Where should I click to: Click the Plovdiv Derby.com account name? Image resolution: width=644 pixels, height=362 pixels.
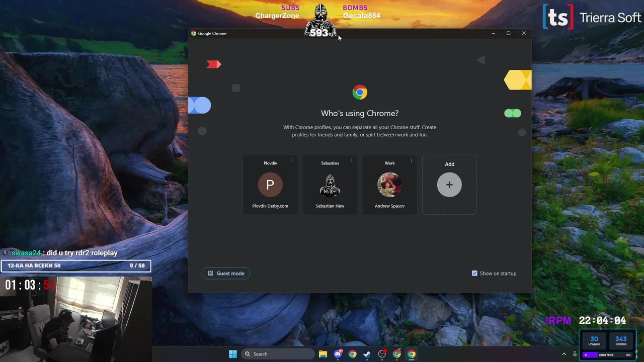tap(270, 206)
